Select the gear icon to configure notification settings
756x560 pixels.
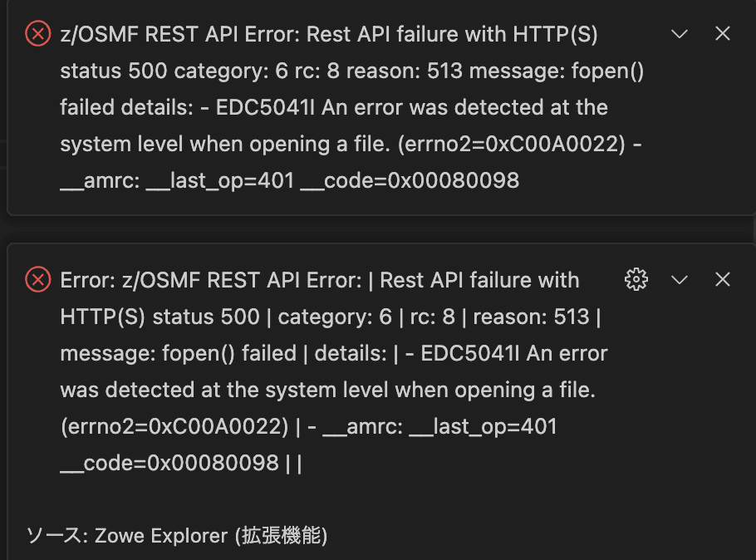[636, 279]
